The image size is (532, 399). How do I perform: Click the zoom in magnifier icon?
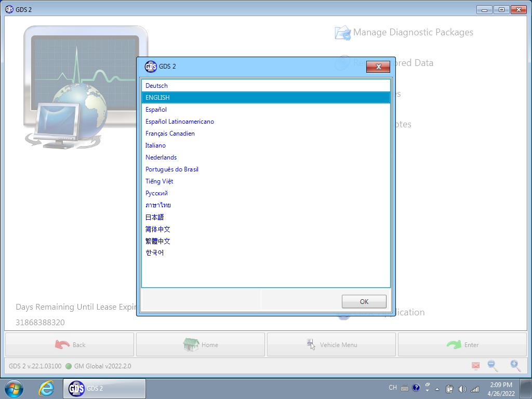pyautogui.click(x=515, y=366)
